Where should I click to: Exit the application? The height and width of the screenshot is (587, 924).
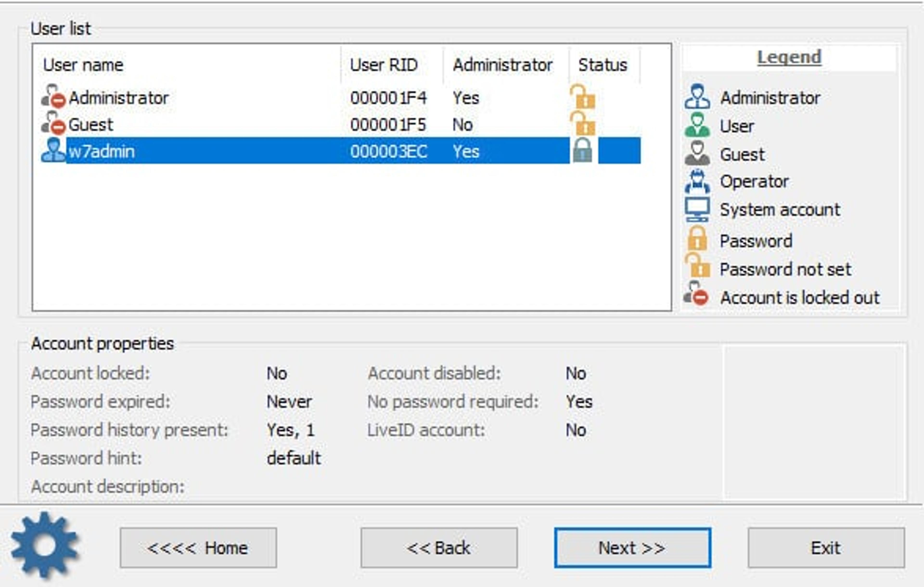click(x=826, y=548)
